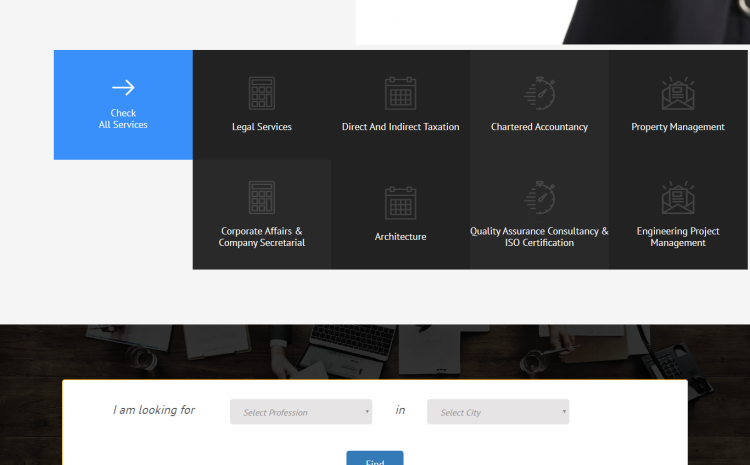Open the Property Management label

pos(678,127)
